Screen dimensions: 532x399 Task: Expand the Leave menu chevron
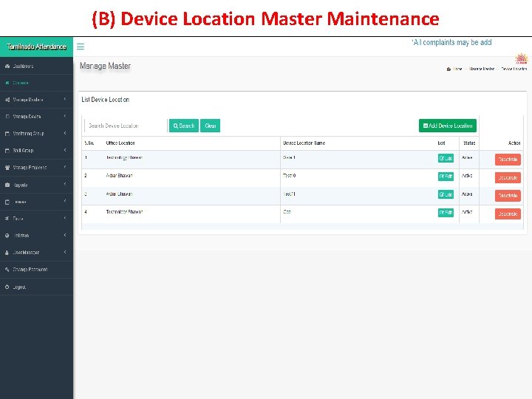65,201
